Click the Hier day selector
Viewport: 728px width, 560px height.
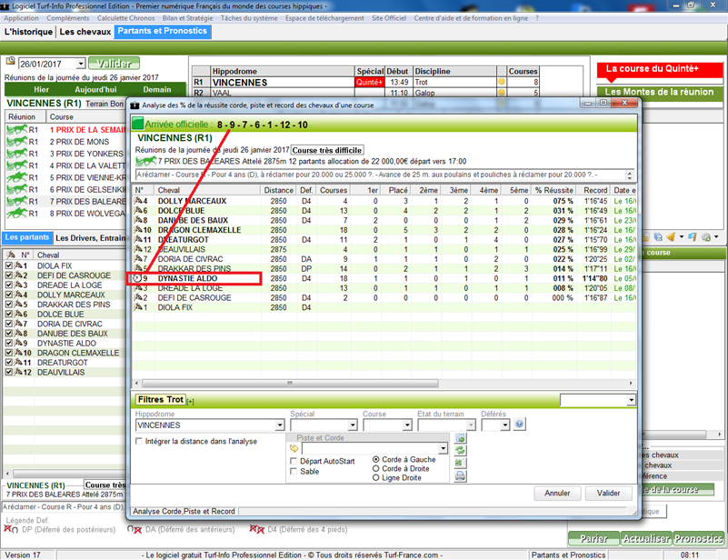(41, 89)
